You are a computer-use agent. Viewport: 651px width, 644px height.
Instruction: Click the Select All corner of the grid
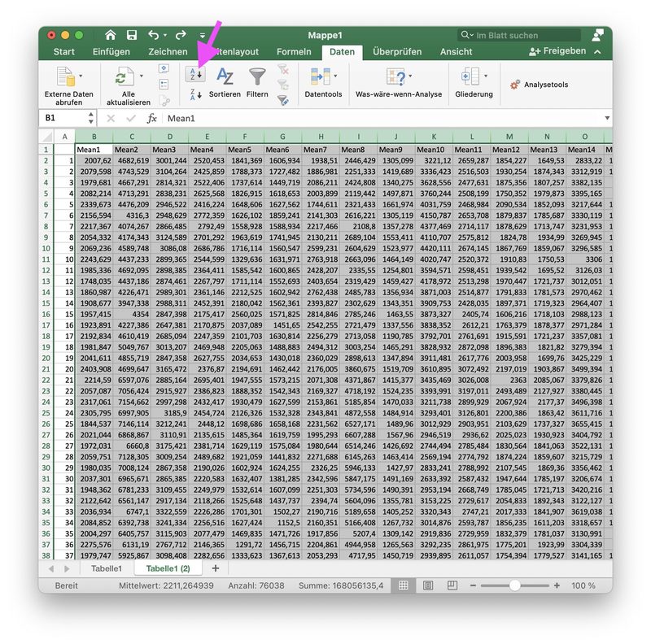click(46, 137)
